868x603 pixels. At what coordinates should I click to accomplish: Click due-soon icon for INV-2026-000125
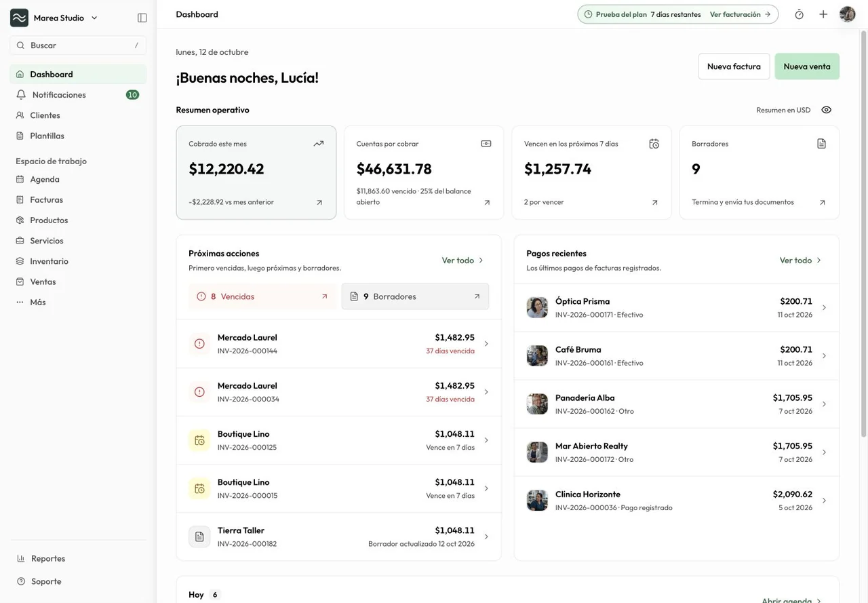coord(199,440)
